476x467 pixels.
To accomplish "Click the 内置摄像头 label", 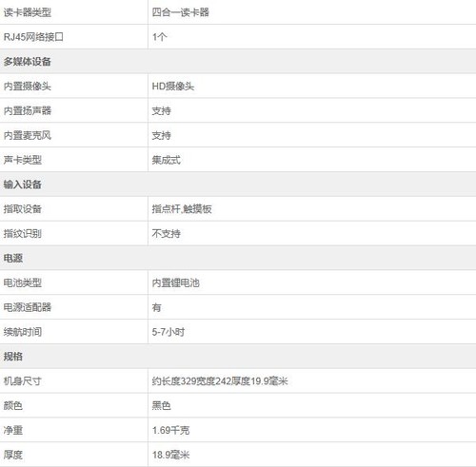I will click(28, 87).
